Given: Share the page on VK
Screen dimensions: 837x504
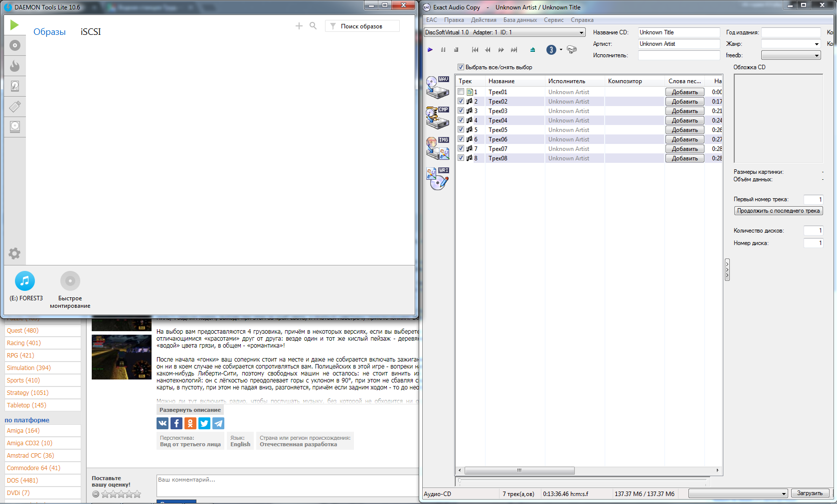Looking at the screenshot, I should pos(163,423).
